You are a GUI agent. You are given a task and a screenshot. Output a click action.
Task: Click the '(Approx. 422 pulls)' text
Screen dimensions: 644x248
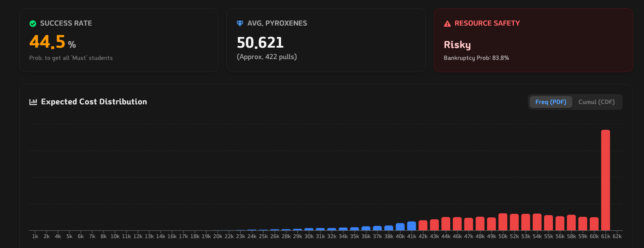point(267,57)
